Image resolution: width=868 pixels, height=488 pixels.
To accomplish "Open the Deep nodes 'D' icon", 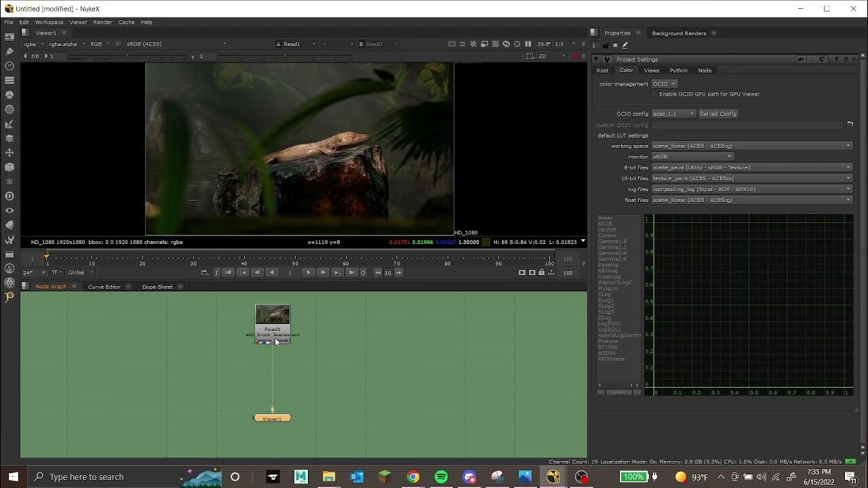I will (x=9, y=197).
